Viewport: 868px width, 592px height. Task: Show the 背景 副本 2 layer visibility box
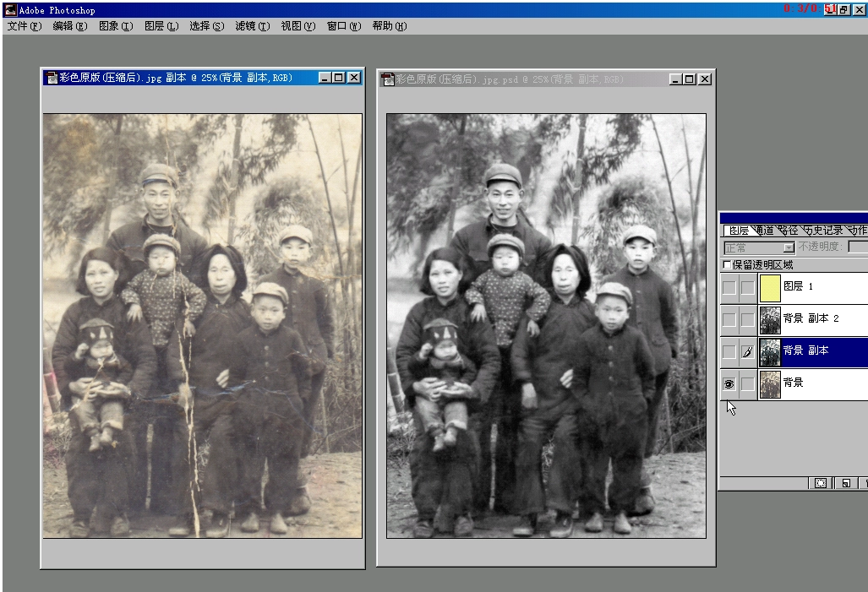(728, 319)
